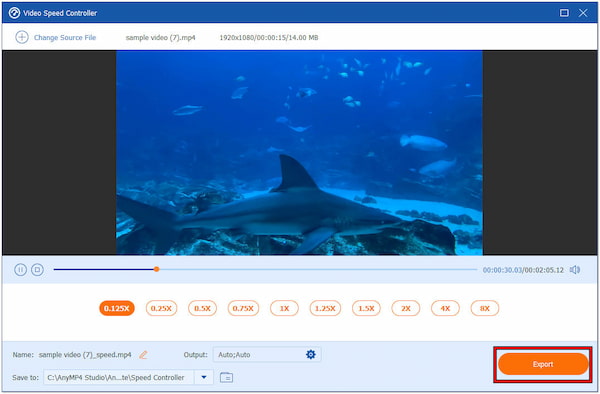
Task: Mute audio via the speaker icon
Action: coord(575,270)
